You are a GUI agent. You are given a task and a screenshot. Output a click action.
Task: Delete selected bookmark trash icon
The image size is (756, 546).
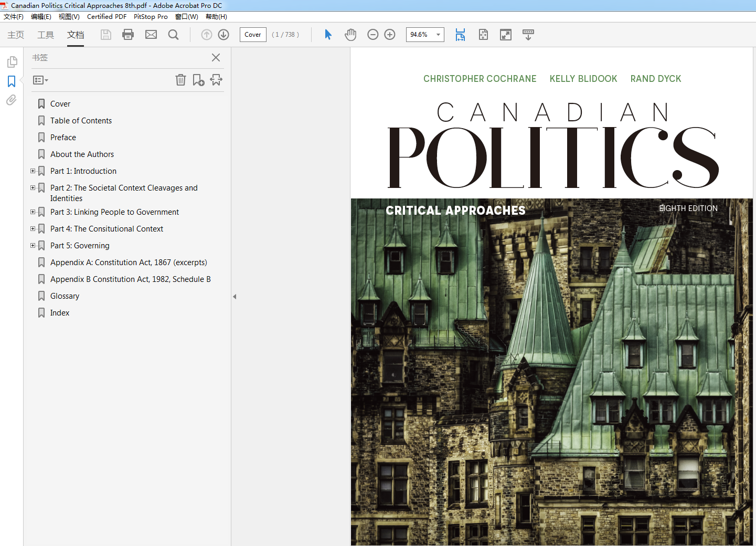click(180, 80)
